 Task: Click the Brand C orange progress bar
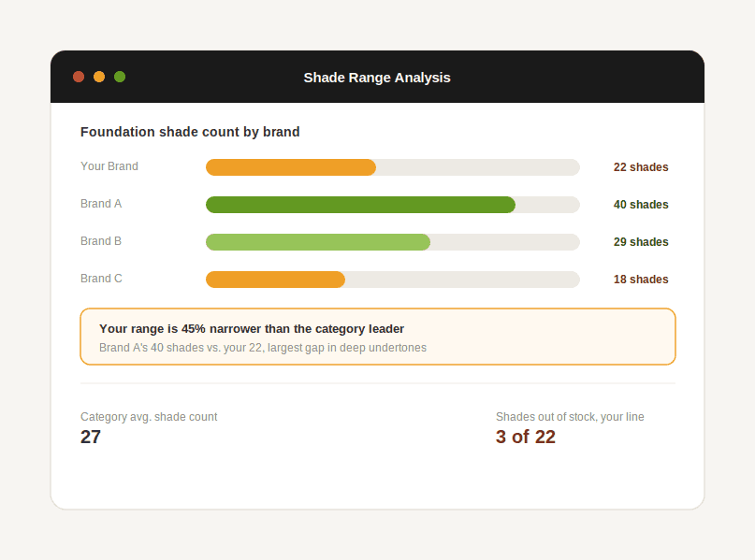tap(275, 280)
